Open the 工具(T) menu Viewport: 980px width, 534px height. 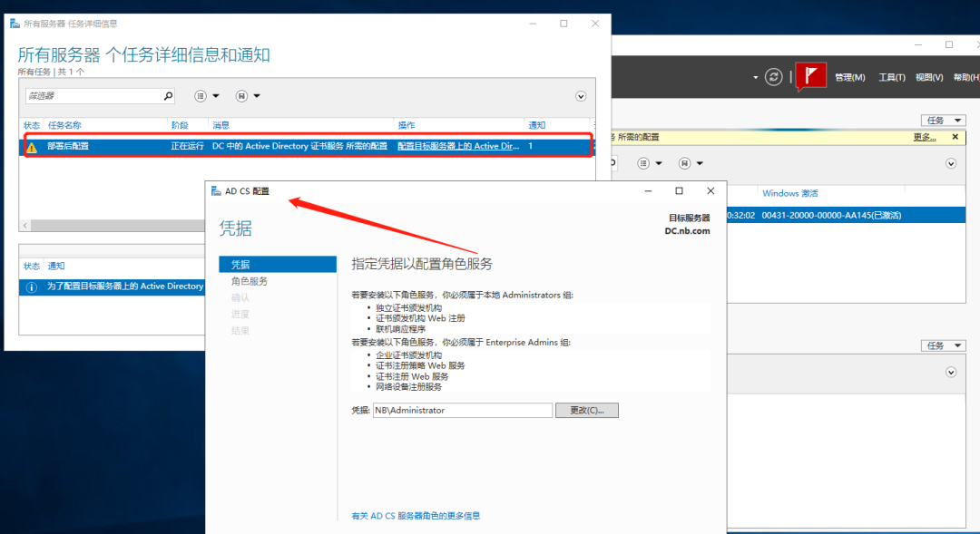[892, 77]
